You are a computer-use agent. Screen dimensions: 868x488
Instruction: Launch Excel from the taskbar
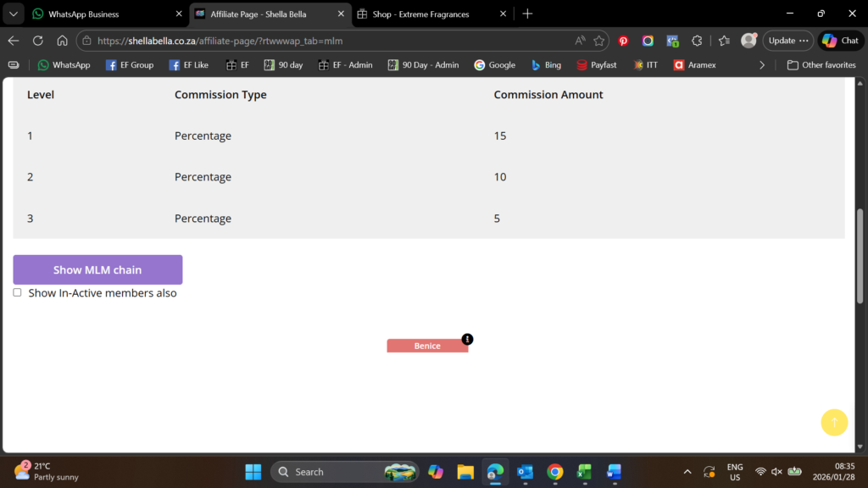584,472
